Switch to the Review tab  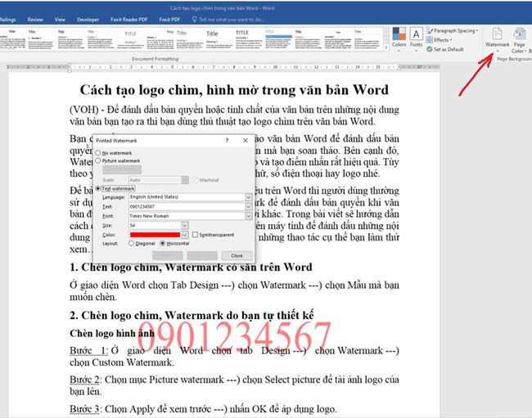click(x=35, y=20)
